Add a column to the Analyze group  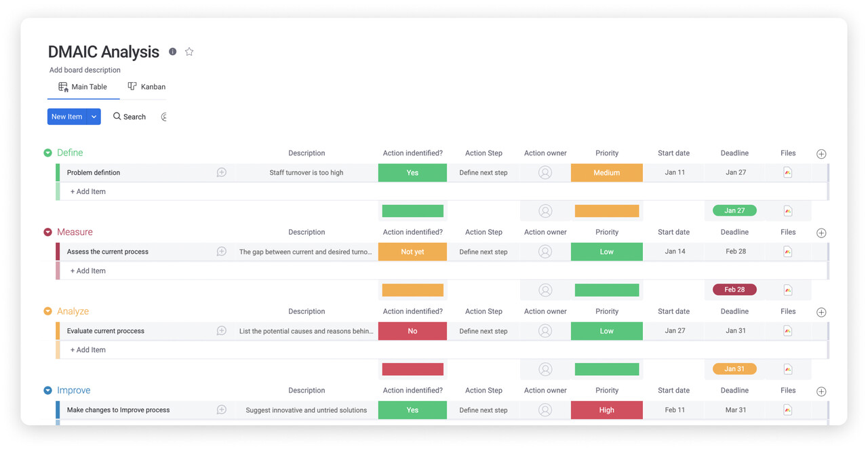click(x=821, y=312)
